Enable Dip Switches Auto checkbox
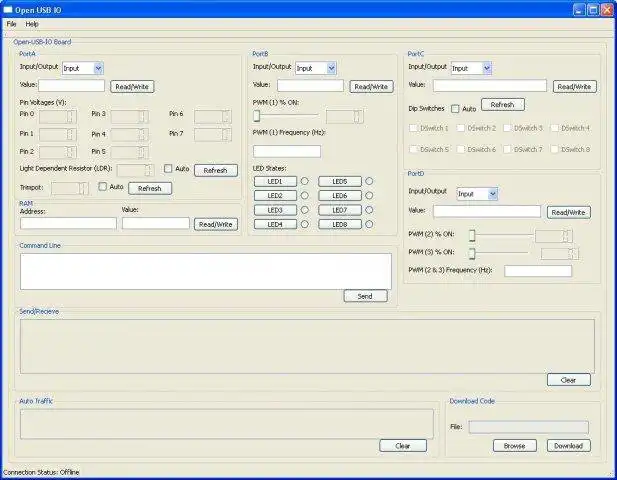Viewport: 617px width, 480px height. [x=455, y=109]
